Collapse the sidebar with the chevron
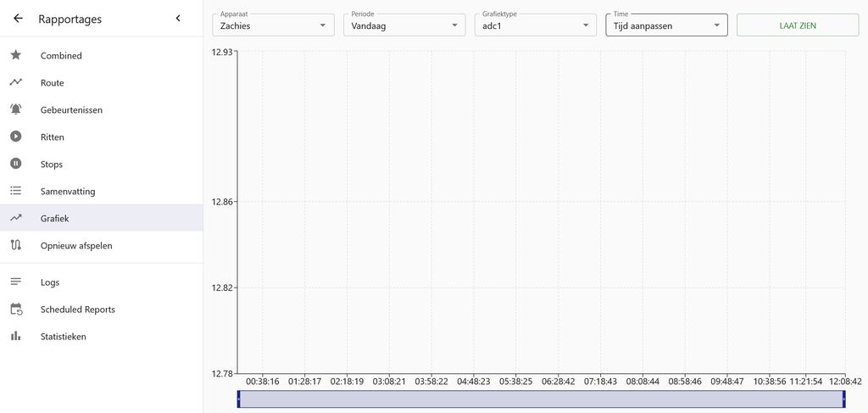 point(178,19)
